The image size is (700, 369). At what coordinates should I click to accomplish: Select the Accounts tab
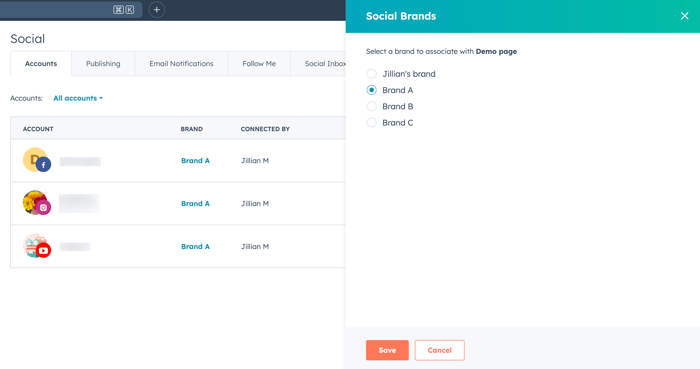[41, 64]
